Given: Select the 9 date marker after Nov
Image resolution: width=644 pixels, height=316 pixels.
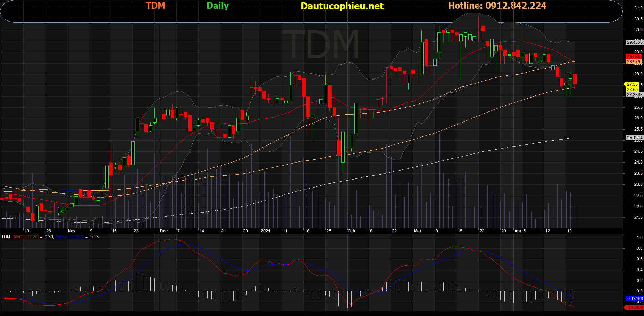Looking at the screenshot, I should [x=91, y=231].
